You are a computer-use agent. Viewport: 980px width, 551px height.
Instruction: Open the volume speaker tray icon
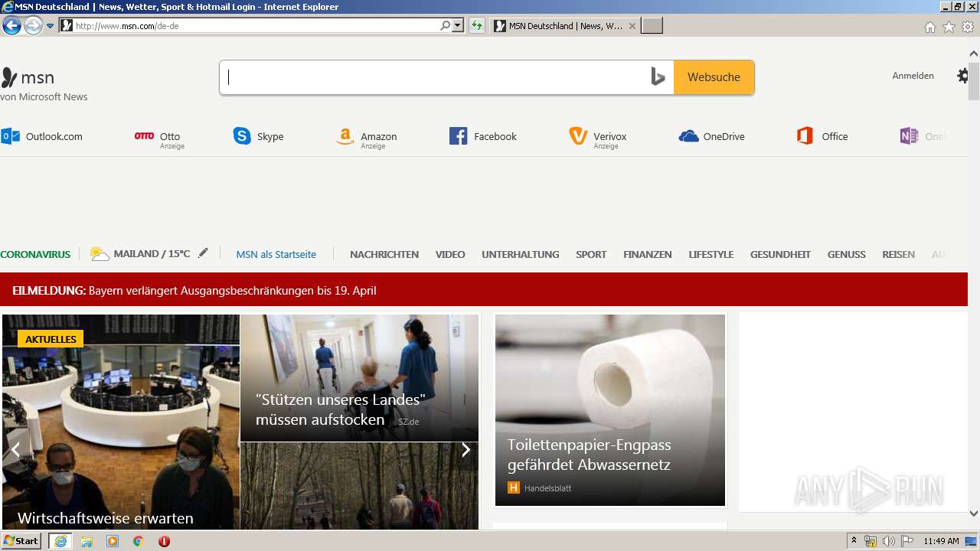pos(888,541)
